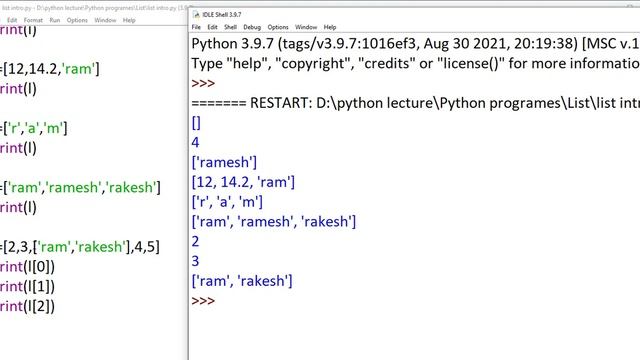Open the File menu in IDLE Shell

click(x=196, y=27)
